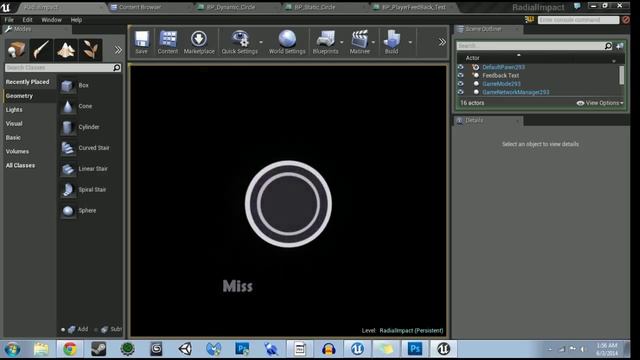Viewport: 640px width, 360px height.
Task: Open the File menu
Action: click(9, 20)
